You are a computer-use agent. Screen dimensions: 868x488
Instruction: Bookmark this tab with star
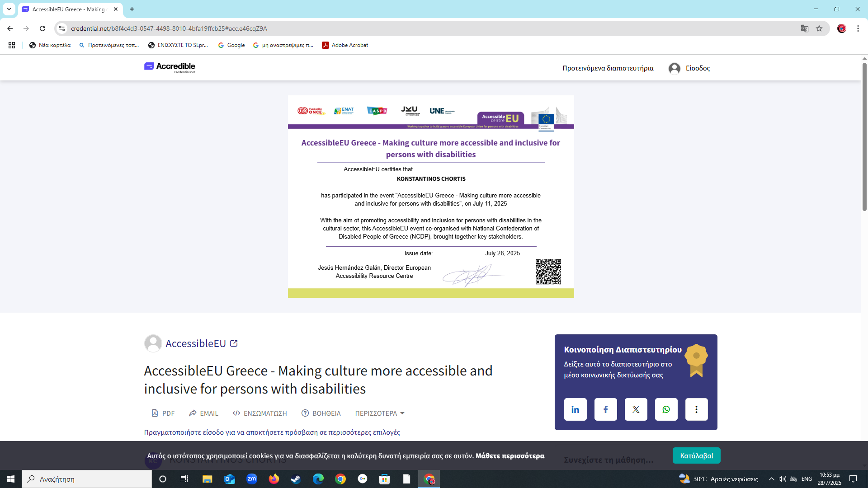pyautogui.click(x=819, y=28)
